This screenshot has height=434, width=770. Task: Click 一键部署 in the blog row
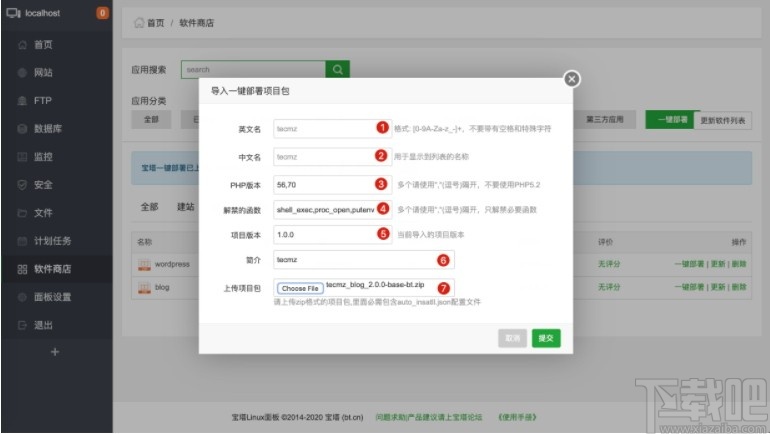click(x=689, y=287)
